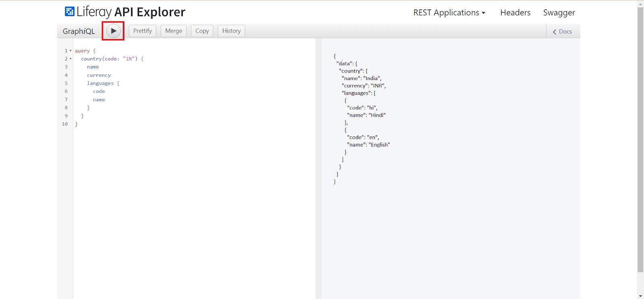
Task: Copy the query using Copy button
Action: tap(202, 31)
